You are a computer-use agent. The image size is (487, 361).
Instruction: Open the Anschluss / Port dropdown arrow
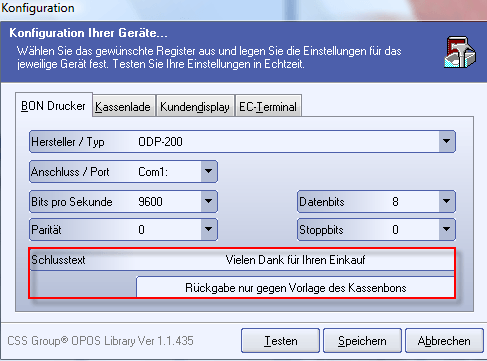[209, 171]
